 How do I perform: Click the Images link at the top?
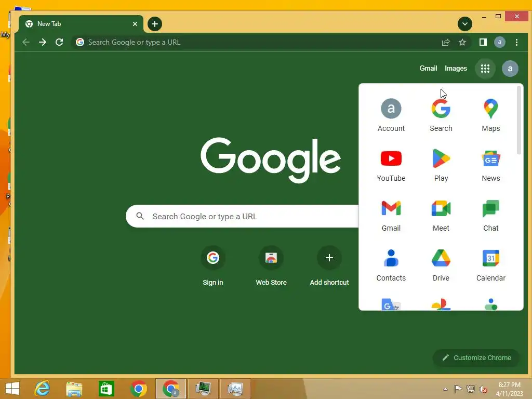click(456, 68)
